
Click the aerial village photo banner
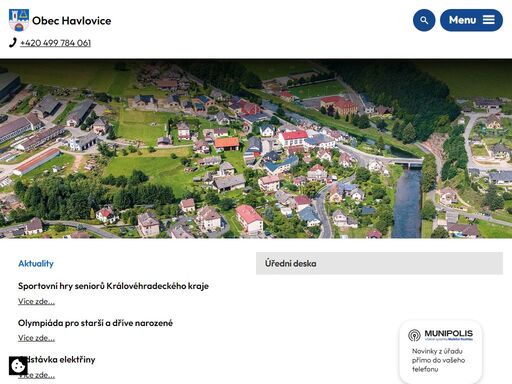256,149
